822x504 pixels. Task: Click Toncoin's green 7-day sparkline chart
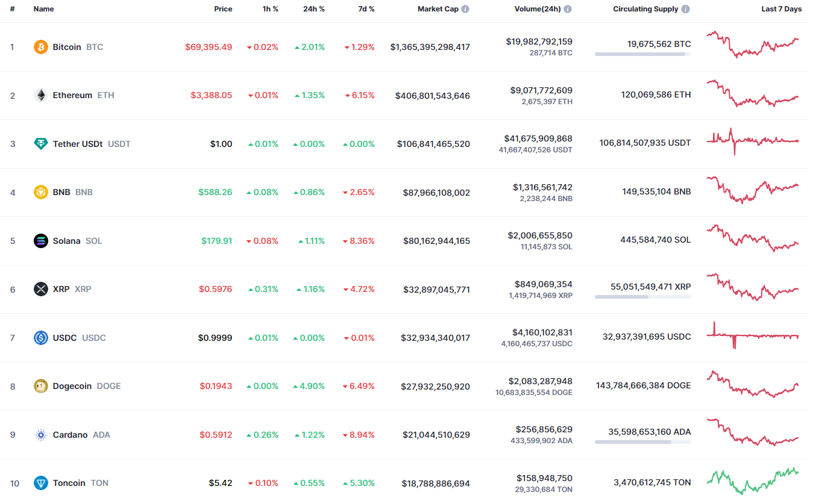click(x=753, y=482)
